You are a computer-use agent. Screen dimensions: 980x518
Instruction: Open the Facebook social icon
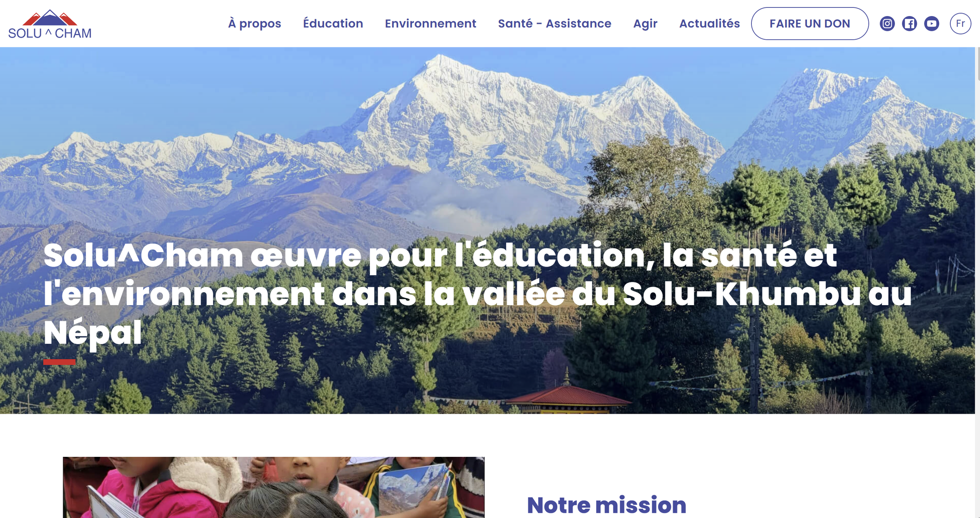click(909, 24)
